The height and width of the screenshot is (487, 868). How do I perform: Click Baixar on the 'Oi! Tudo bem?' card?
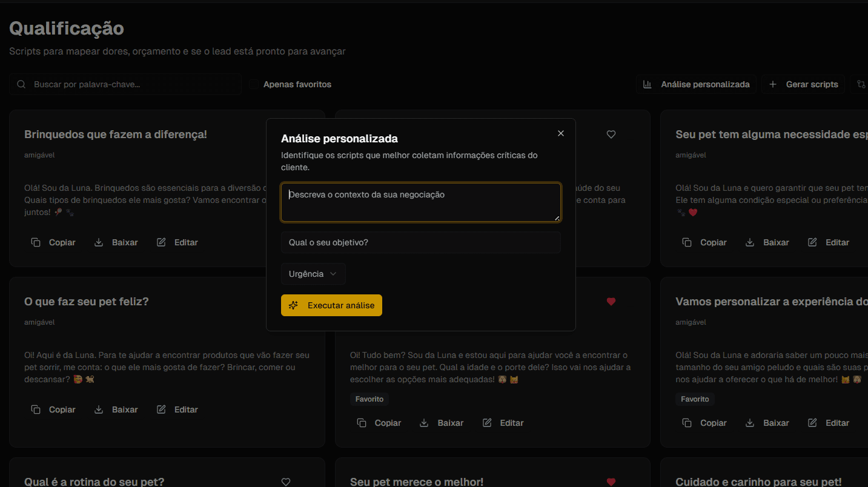pos(442,423)
